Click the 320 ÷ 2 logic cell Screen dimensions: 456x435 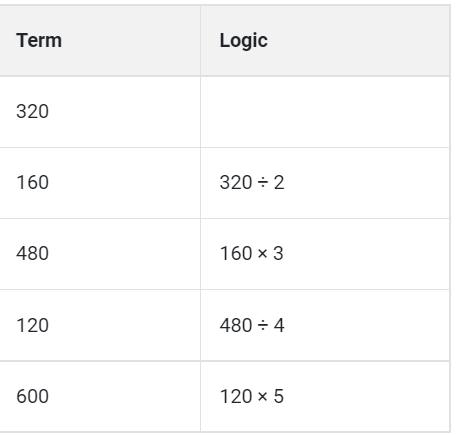click(325, 183)
